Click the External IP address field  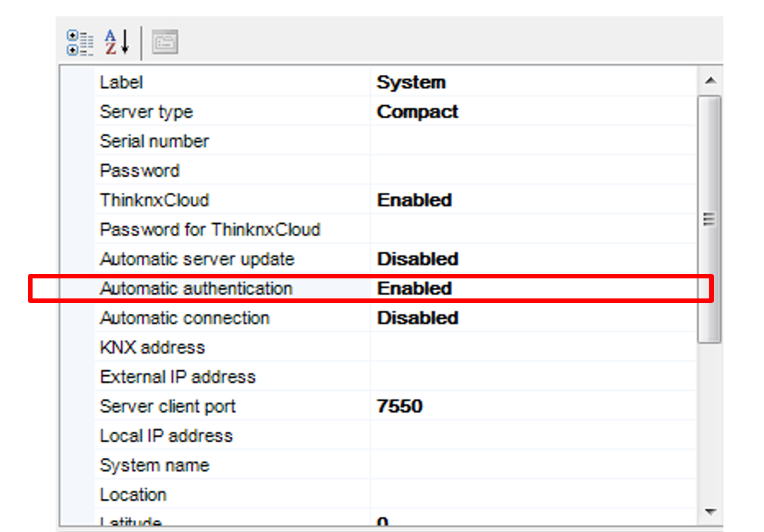(x=533, y=377)
